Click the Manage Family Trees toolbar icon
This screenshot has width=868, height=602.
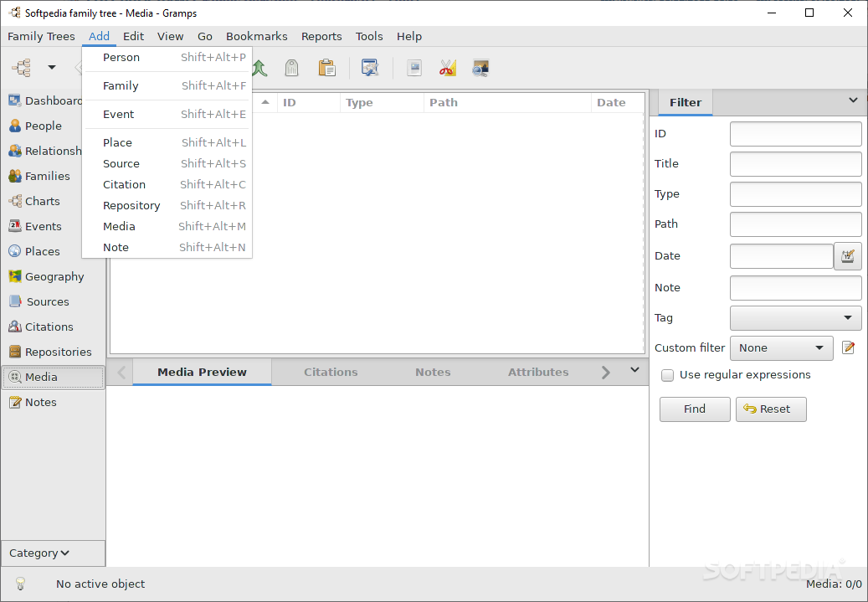(x=22, y=68)
